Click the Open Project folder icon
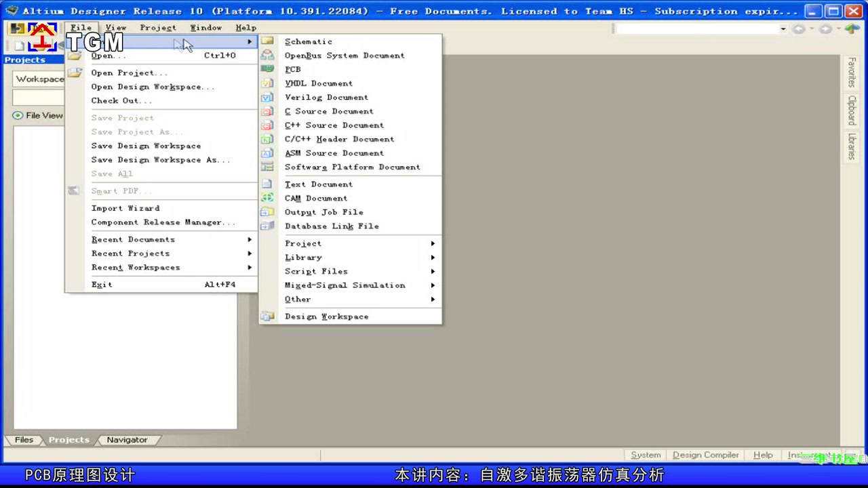Image resolution: width=868 pixels, height=488 pixels. tap(74, 73)
